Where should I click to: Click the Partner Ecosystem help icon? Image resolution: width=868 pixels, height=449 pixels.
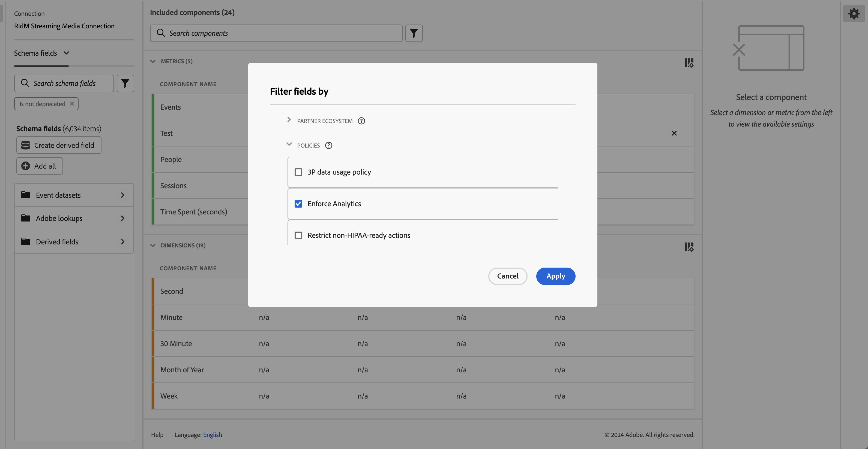(361, 121)
